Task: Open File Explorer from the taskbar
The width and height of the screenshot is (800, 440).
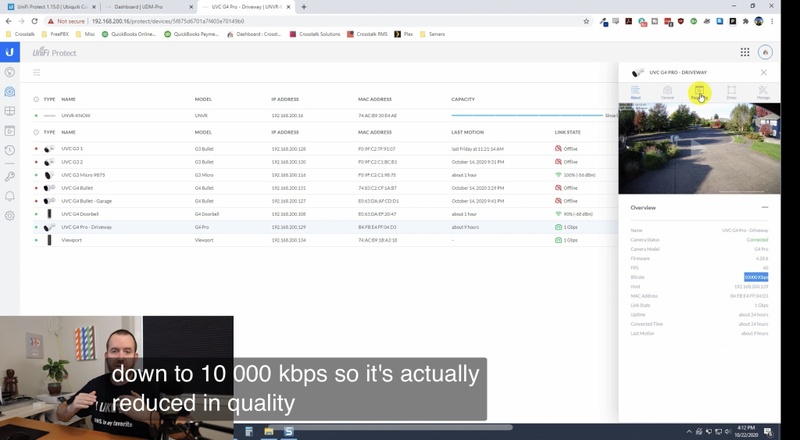Action: pyautogui.click(x=268, y=431)
